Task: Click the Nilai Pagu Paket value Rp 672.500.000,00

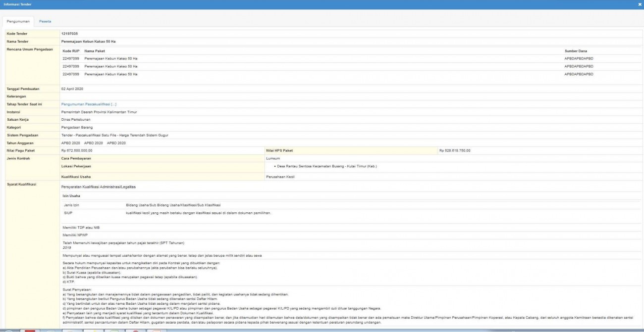Action: pyautogui.click(x=77, y=150)
